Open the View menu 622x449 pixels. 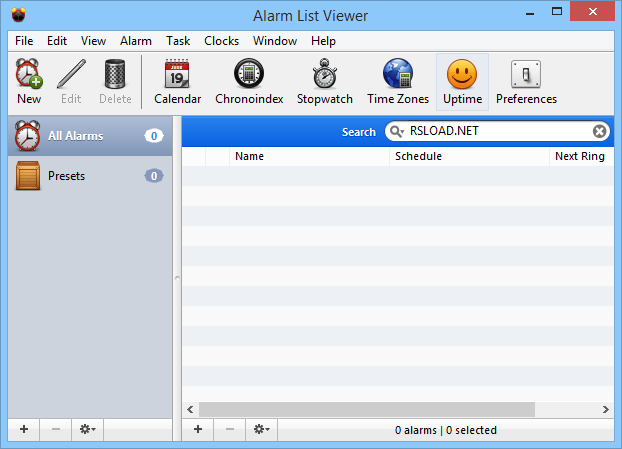(x=93, y=41)
